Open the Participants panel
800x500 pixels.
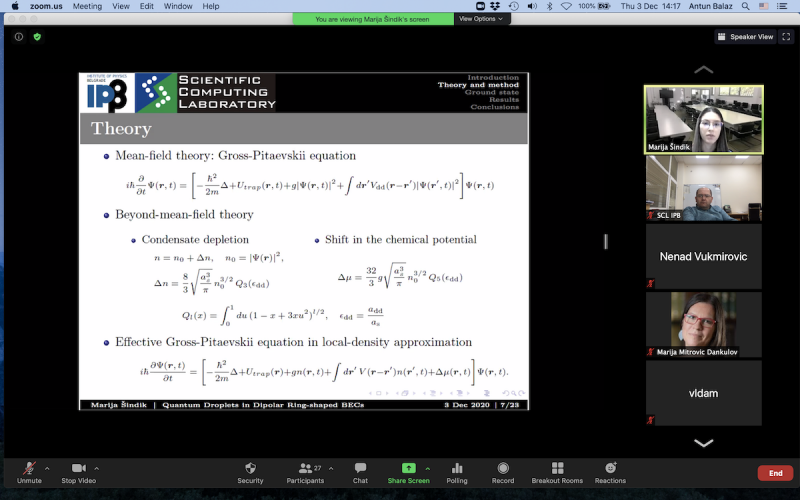tap(304, 468)
